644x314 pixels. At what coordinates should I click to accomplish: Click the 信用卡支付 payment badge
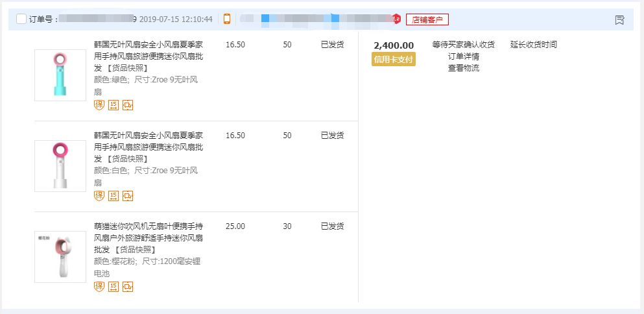[393, 59]
